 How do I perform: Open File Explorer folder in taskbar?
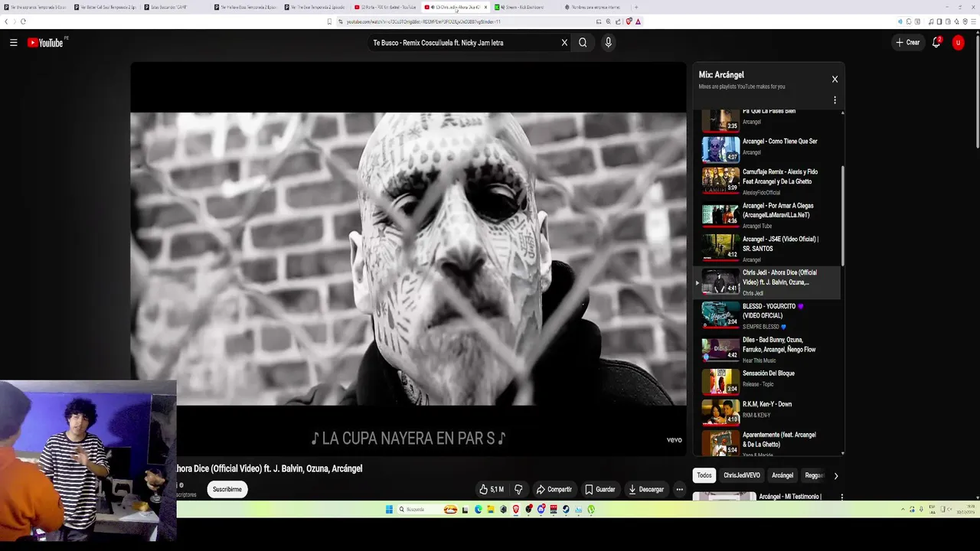[491, 510]
